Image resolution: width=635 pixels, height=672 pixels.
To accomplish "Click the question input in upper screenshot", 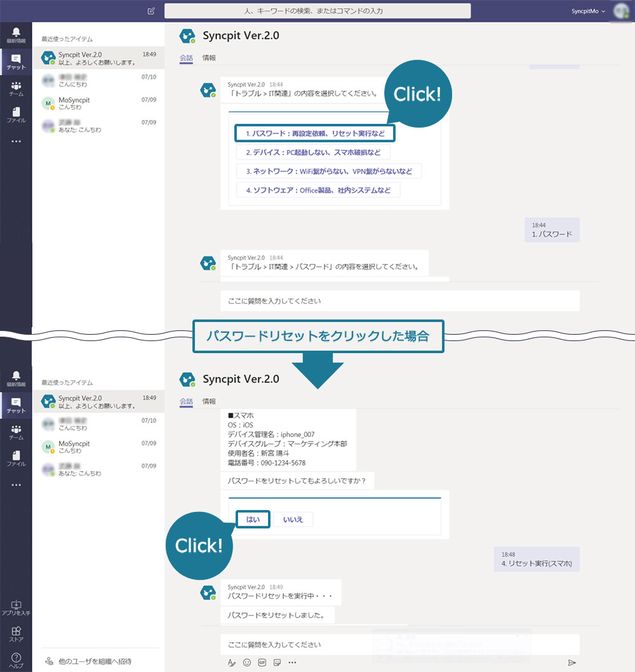I will pyautogui.click(x=400, y=301).
